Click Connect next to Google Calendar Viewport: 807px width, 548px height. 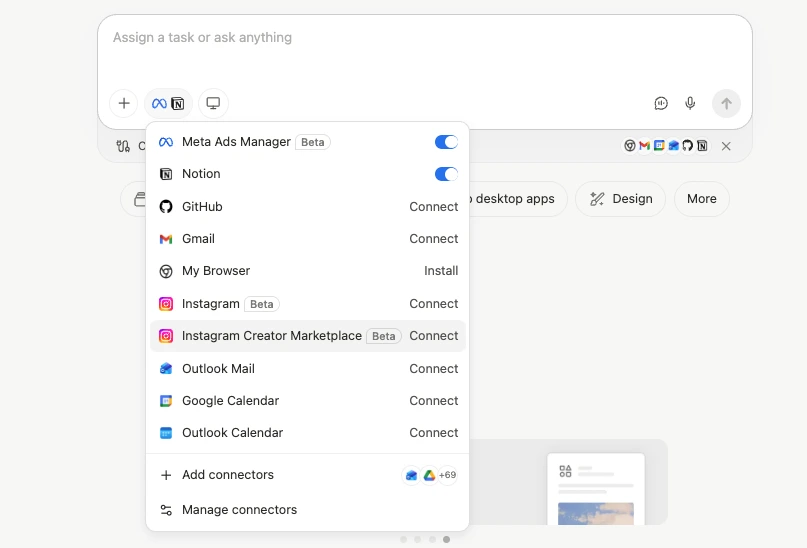(x=433, y=400)
